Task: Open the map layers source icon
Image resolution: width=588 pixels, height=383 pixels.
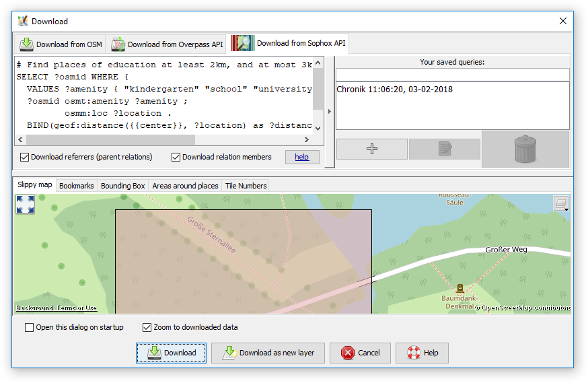Action: [561, 204]
